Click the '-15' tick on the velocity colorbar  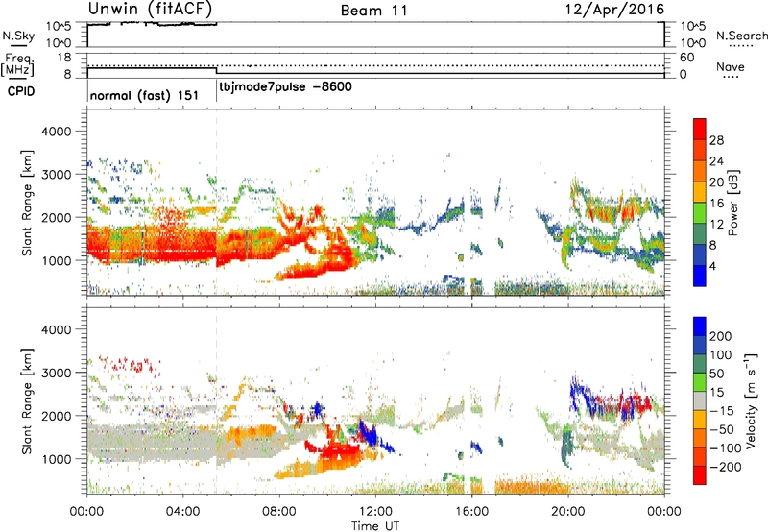click(722, 411)
